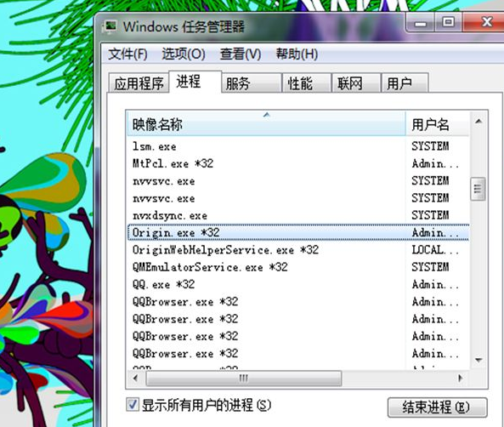Click the Task Manager title bar icon
This screenshot has height=427, width=504.
click(x=110, y=26)
